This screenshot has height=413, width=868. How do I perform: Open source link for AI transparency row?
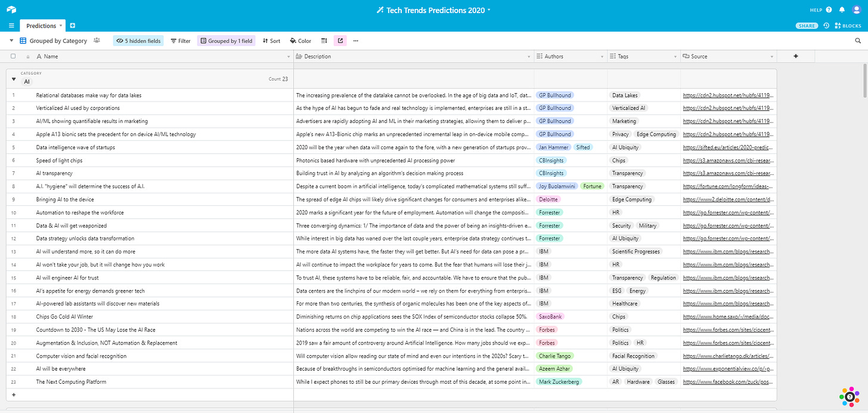tap(728, 173)
